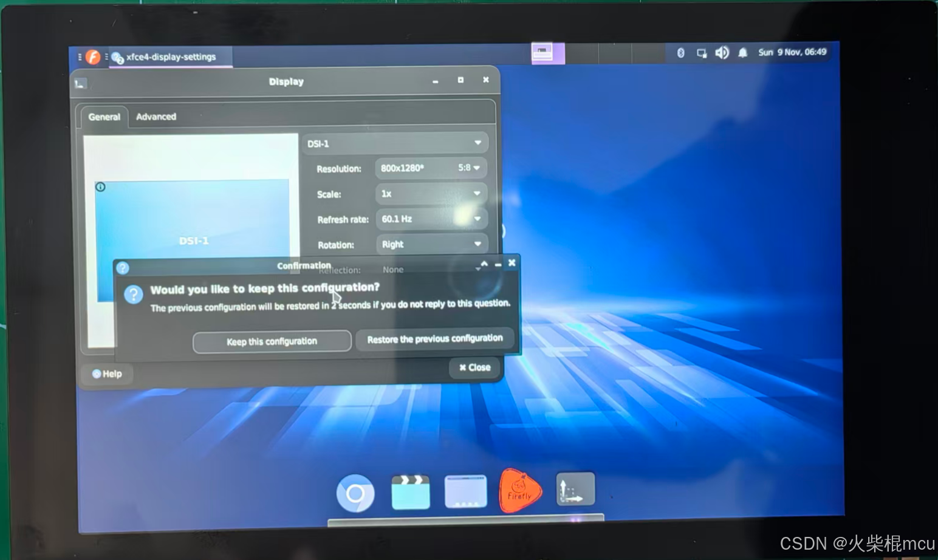
Task: Shade the Confirmation dialog with up arrow
Action: (484, 264)
